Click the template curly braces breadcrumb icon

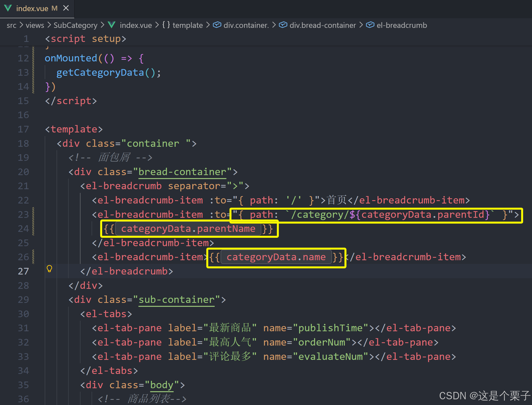pos(166,25)
